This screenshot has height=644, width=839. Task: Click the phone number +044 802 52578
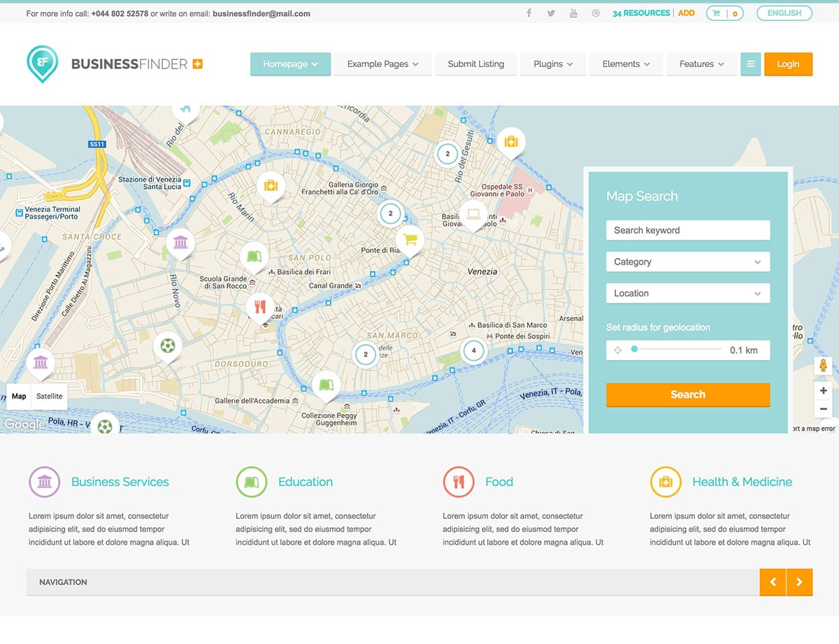(x=120, y=14)
